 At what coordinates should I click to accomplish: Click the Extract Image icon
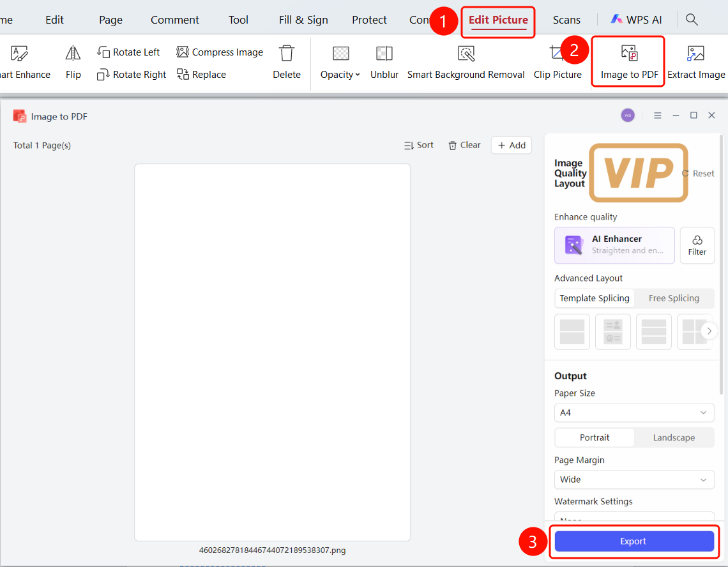point(695,54)
